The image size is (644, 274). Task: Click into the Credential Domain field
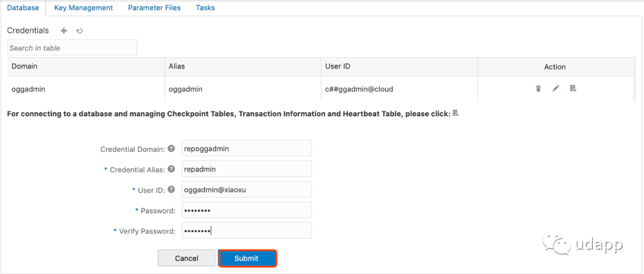point(246,149)
